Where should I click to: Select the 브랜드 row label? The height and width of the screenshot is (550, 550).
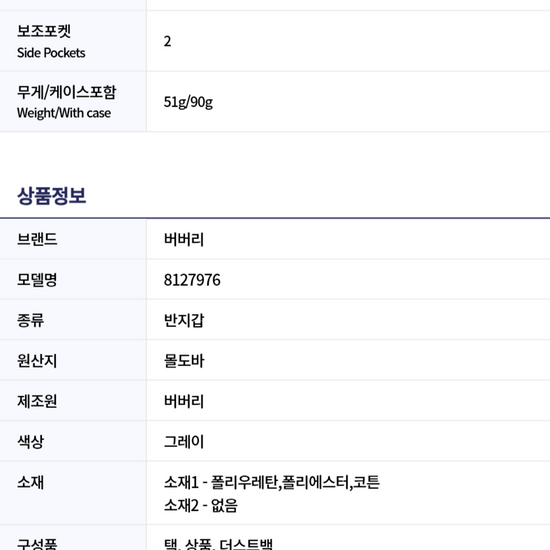(x=37, y=239)
